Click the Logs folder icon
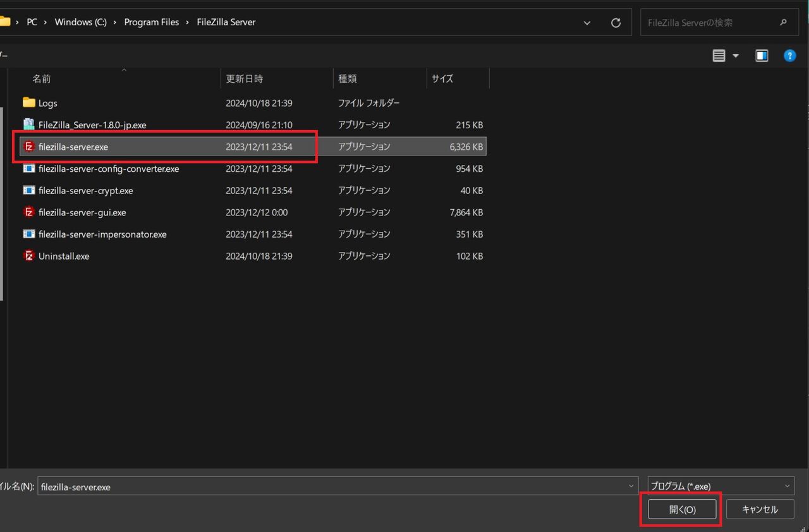Viewport: 809px width, 532px height. point(28,102)
